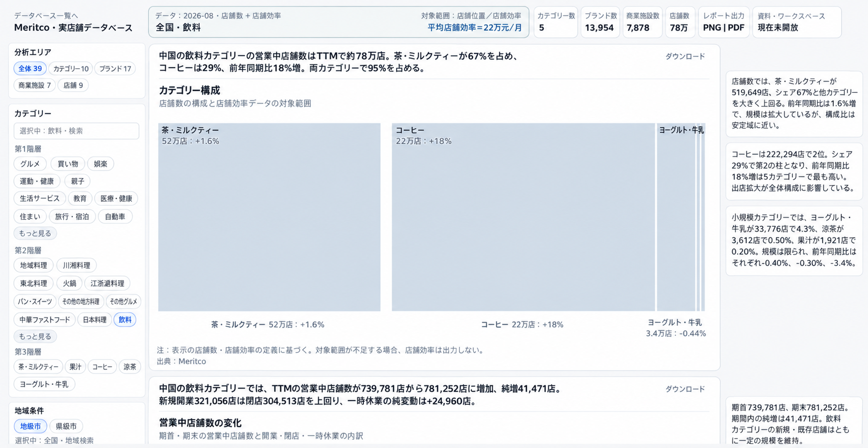Click the コーヒー treemap block
This screenshot has height=448, width=868.
click(x=523, y=217)
